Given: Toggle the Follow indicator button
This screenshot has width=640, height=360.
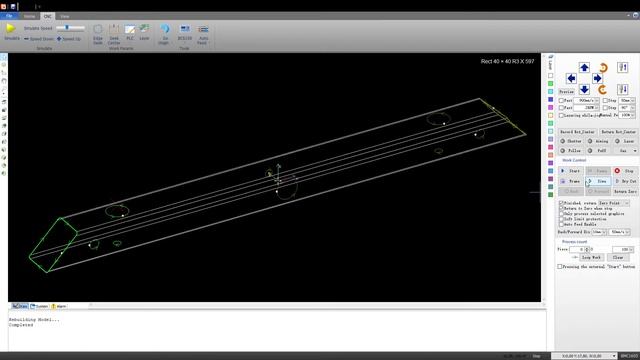Looking at the screenshot, I should 571,151.
